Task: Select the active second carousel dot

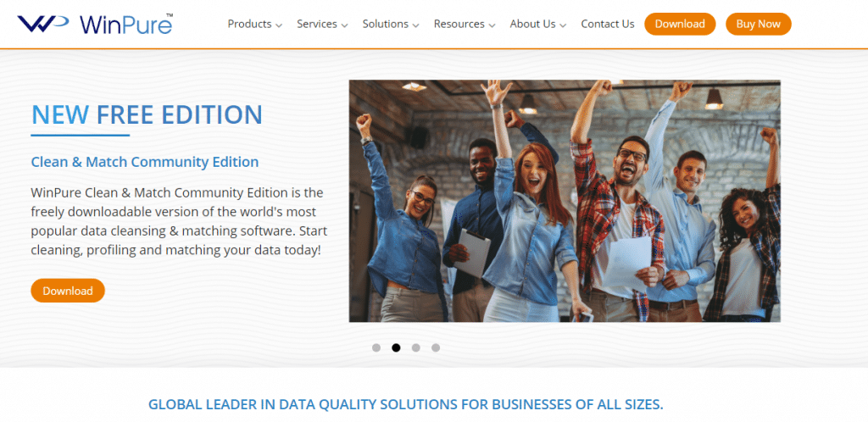Action: (396, 347)
